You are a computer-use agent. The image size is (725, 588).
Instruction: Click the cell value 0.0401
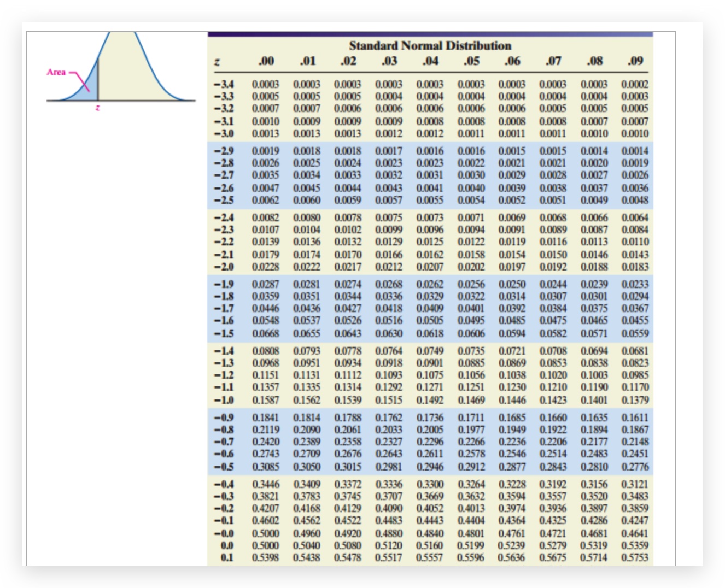pyautogui.click(x=471, y=308)
